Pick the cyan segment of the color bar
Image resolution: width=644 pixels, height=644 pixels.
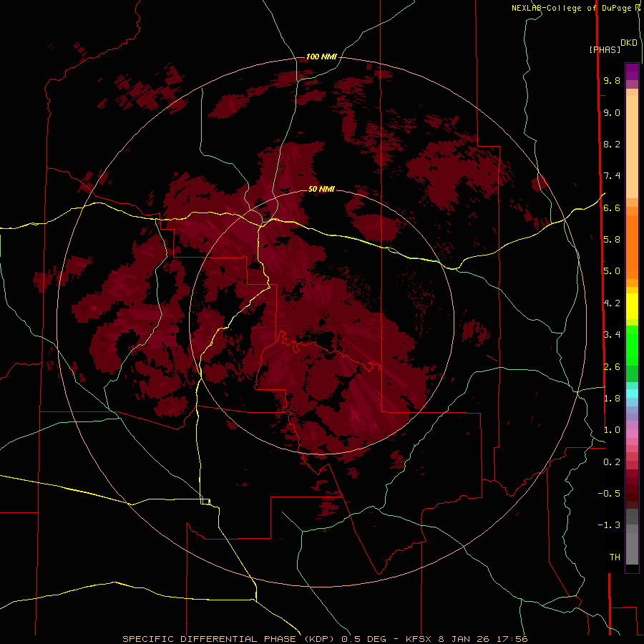632,394
